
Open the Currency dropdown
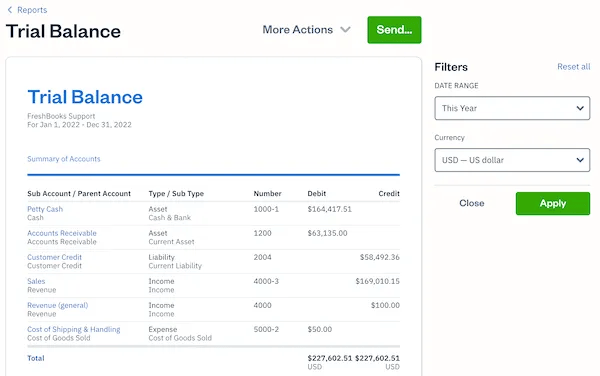(512, 160)
